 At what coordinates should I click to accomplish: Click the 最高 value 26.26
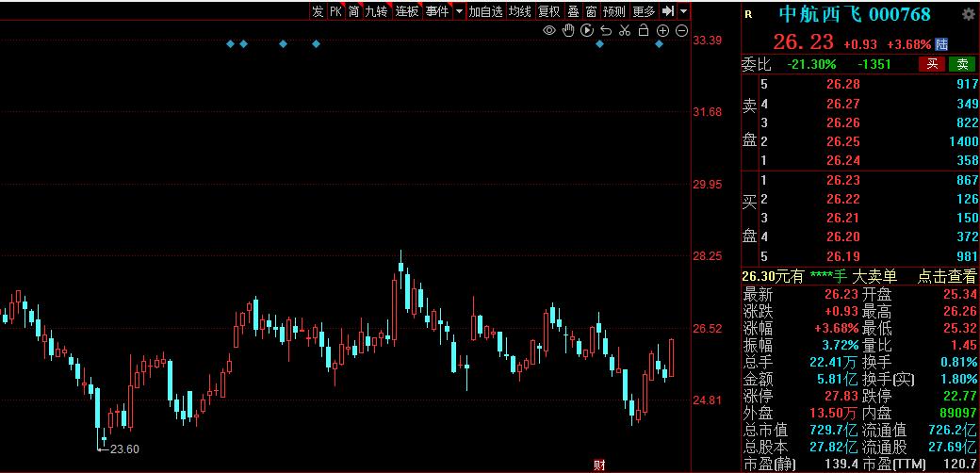tap(960, 311)
